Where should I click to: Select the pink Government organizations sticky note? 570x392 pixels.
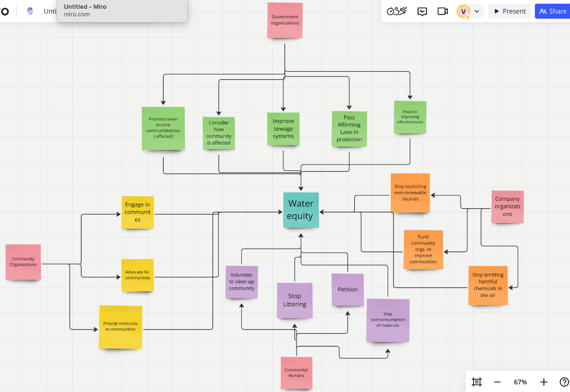pos(285,20)
